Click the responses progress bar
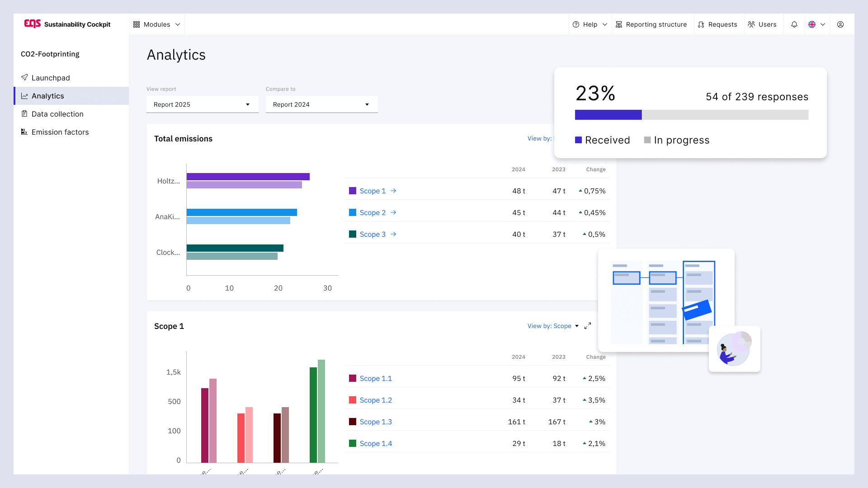 692,115
